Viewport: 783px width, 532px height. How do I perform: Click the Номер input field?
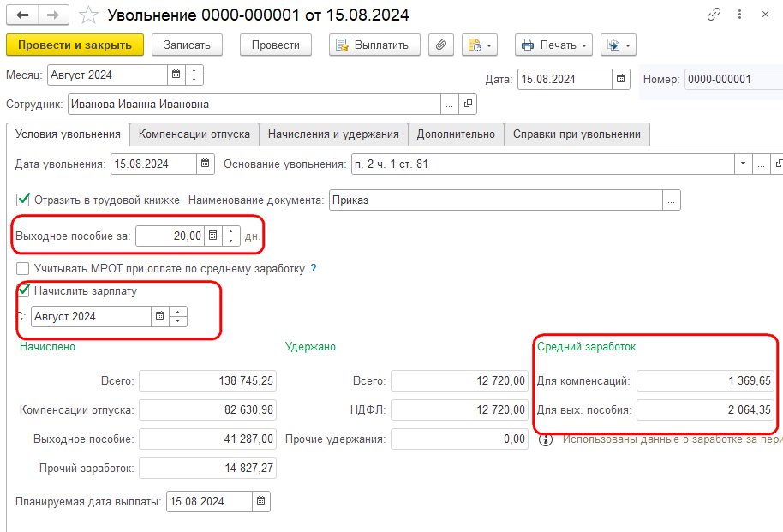[x=733, y=79]
